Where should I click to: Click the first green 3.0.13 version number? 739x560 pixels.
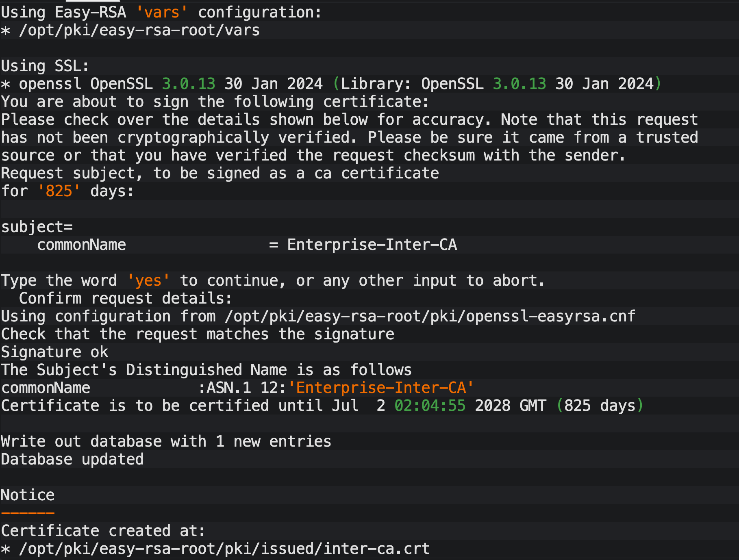[188, 84]
